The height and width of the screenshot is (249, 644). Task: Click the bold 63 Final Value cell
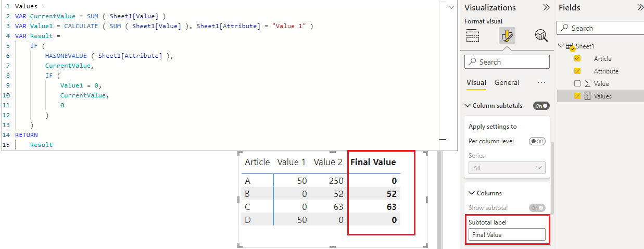pyautogui.click(x=391, y=207)
